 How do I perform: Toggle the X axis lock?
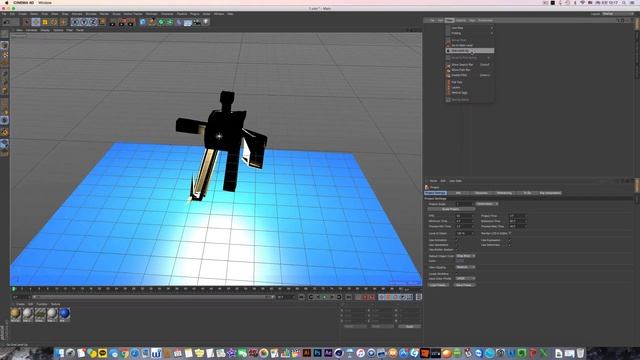[75, 22]
